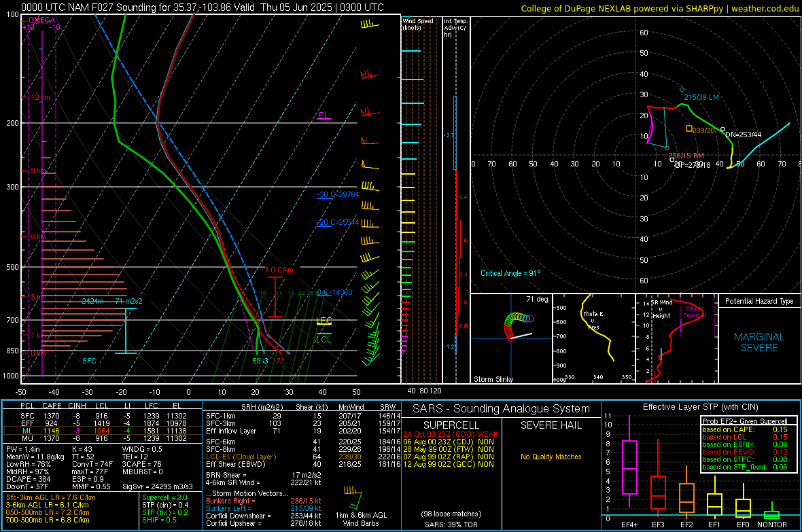
Task: Click the 'SARS - Sounding Analogue System' heading
Action: (502, 409)
